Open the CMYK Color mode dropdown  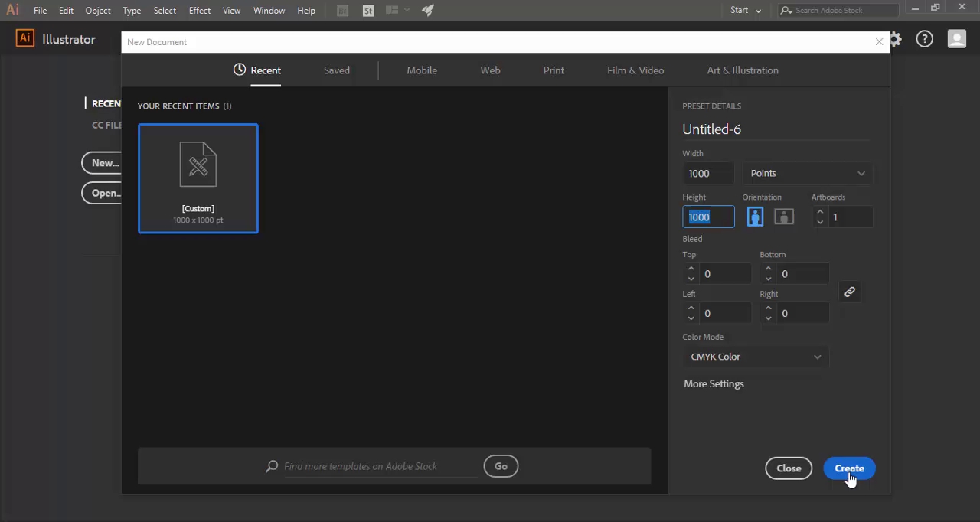[x=756, y=357]
